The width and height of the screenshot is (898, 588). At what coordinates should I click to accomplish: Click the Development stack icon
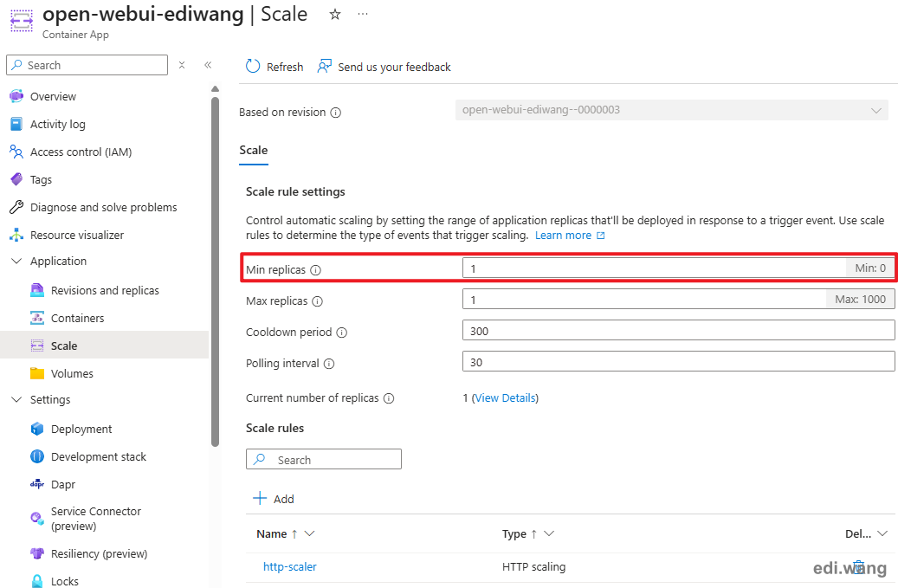click(x=37, y=456)
